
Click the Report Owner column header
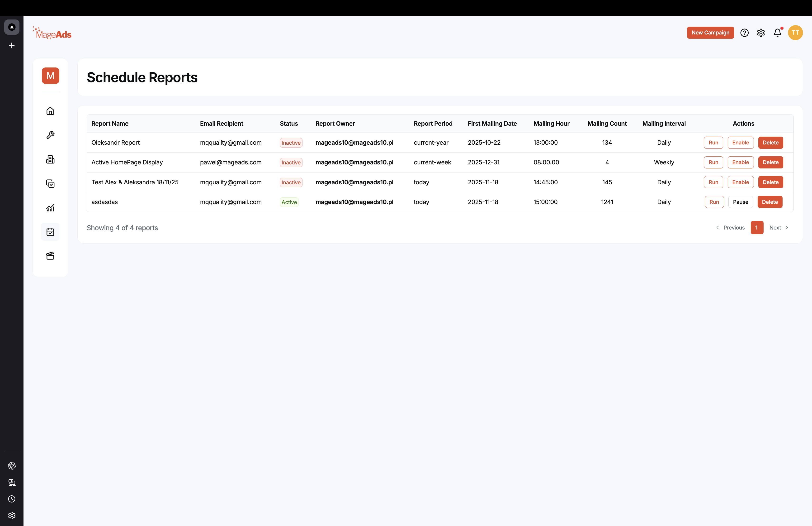335,124
